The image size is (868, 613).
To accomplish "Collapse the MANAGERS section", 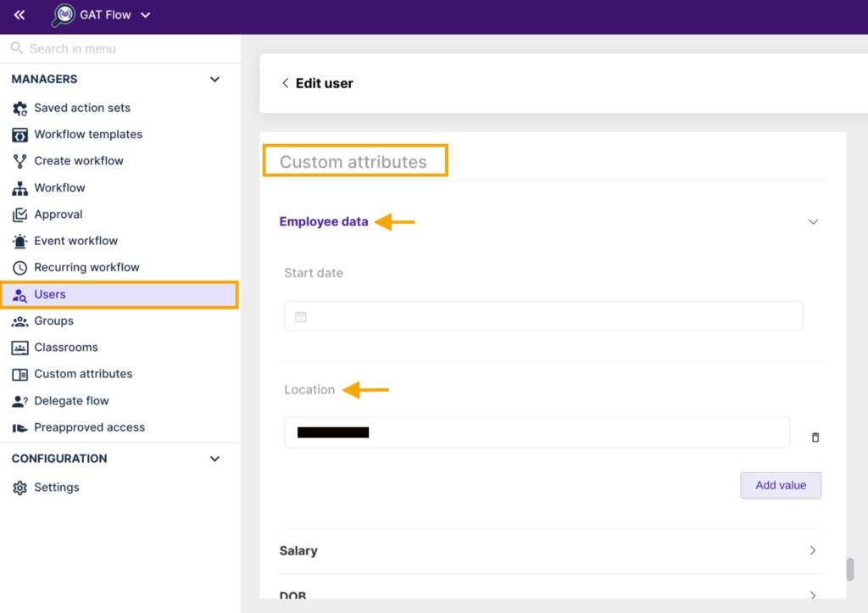I will (214, 80).
